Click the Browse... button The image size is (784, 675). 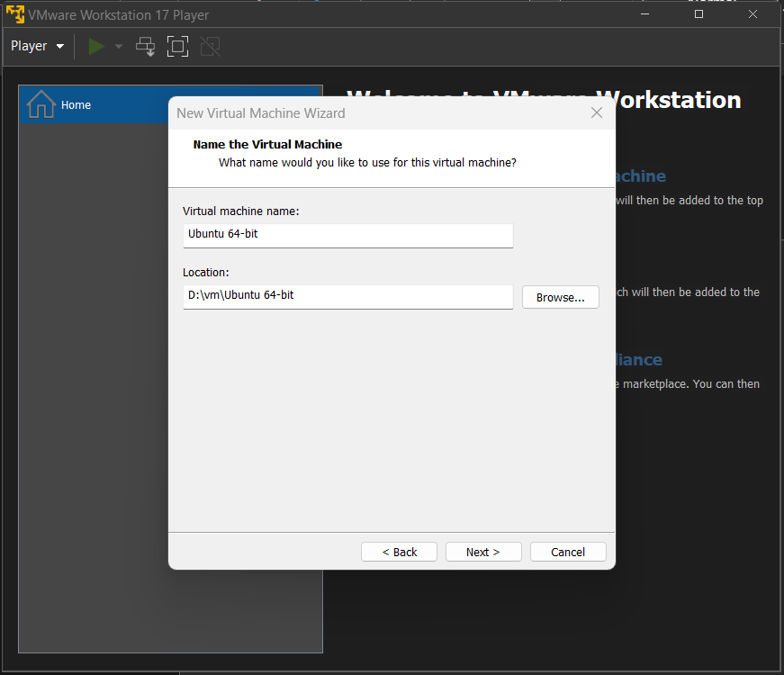561,298
